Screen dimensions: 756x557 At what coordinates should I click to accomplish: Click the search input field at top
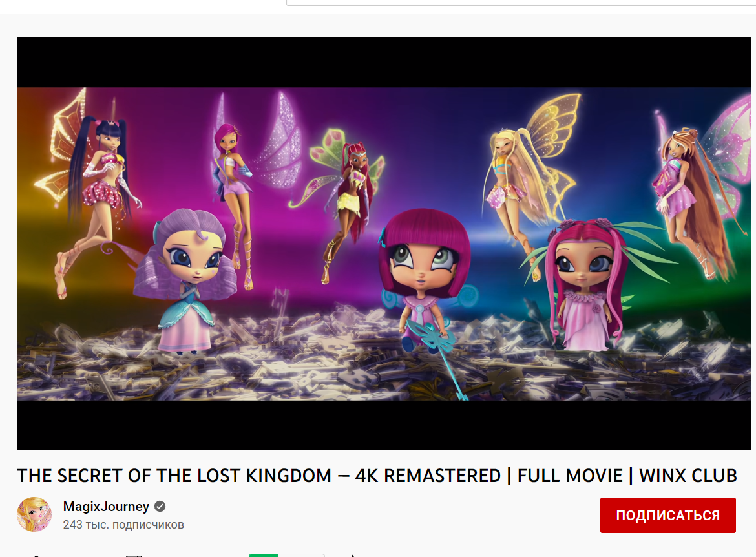(x=521, y=3)
